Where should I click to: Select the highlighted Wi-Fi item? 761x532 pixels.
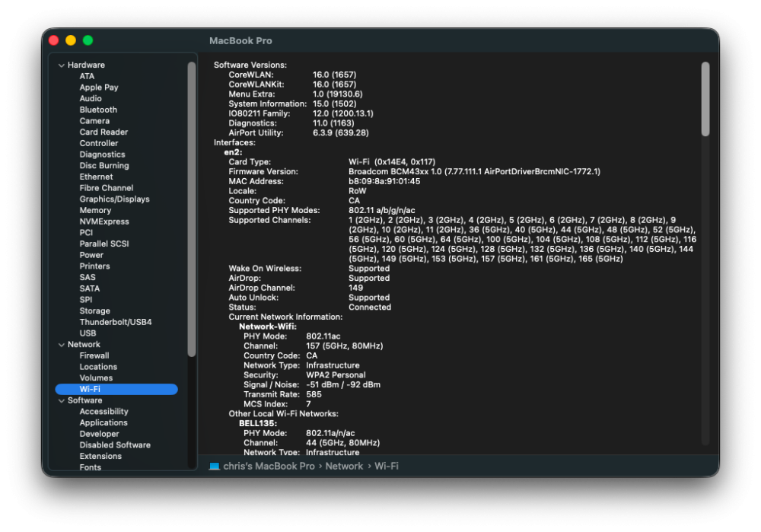pyautogui.click(x=116, y=389)
